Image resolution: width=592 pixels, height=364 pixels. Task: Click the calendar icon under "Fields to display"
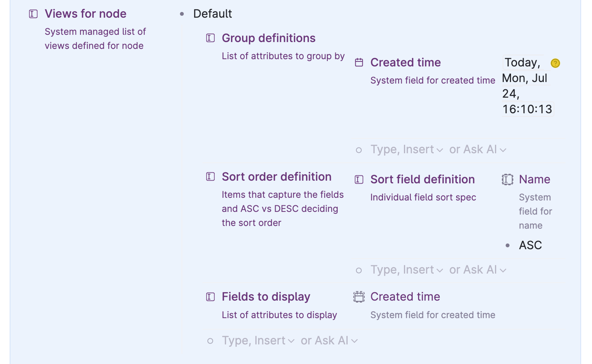(359, 297)
